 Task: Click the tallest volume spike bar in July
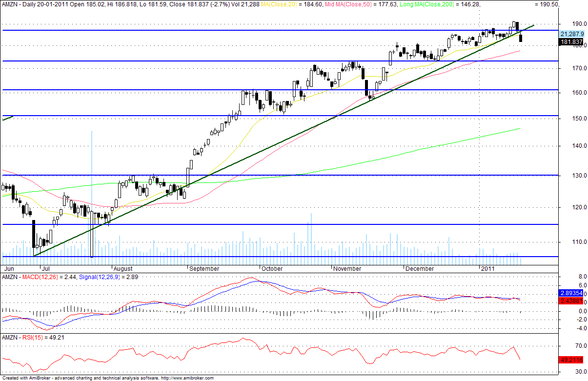click(91, 197)
